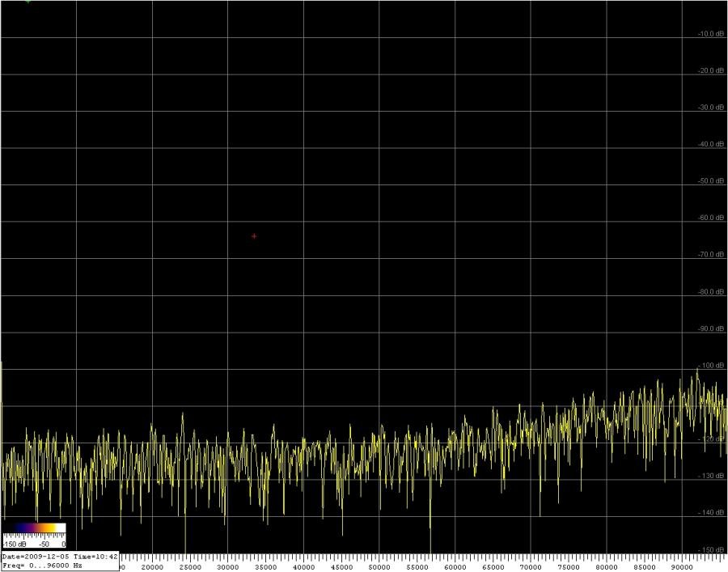The image size is (728, 572).
Task: Select the 90000 Hz axis label
Action: 682,567
